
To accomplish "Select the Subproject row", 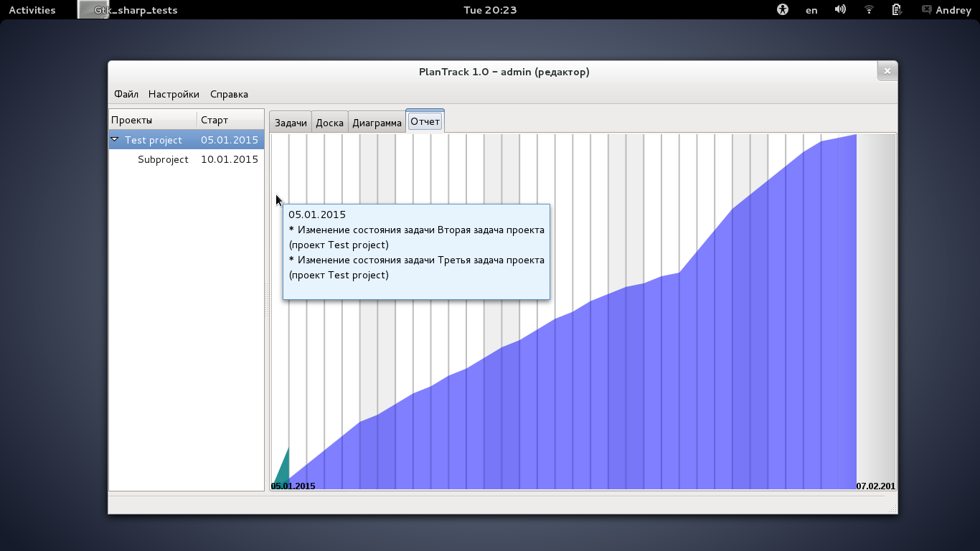I will (187, 159).
